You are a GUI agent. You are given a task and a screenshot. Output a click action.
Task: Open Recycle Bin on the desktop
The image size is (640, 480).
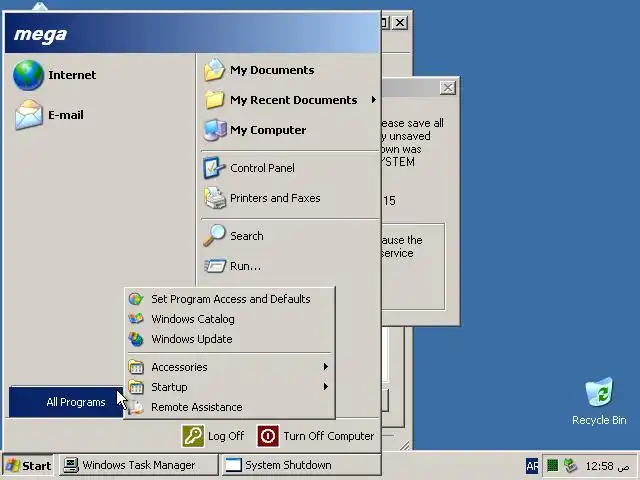tap(599, 402)
